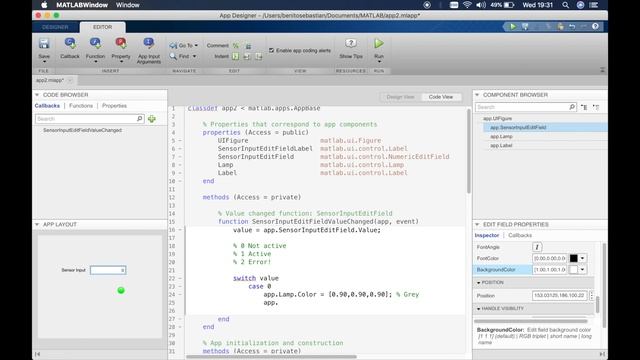Click the quick access Save icon

(525, 27)
